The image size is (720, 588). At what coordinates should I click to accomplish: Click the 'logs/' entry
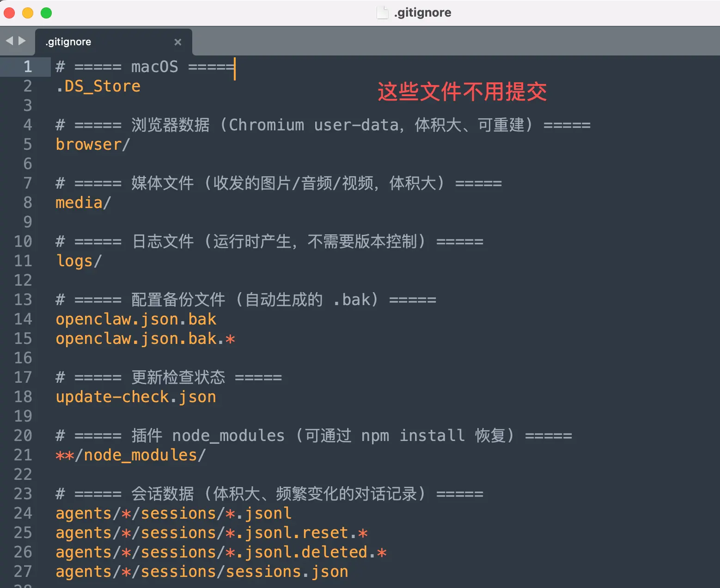pyautogui.click(x=79, y=261)
